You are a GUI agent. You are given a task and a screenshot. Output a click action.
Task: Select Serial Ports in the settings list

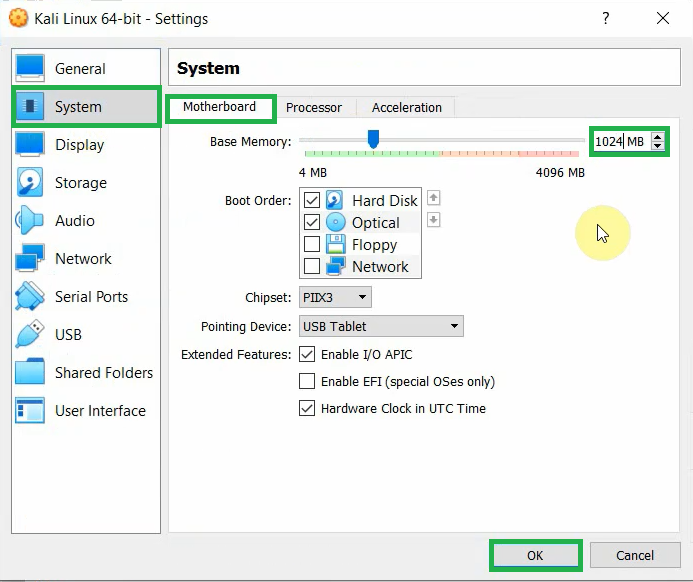click(x=91, y=297)
